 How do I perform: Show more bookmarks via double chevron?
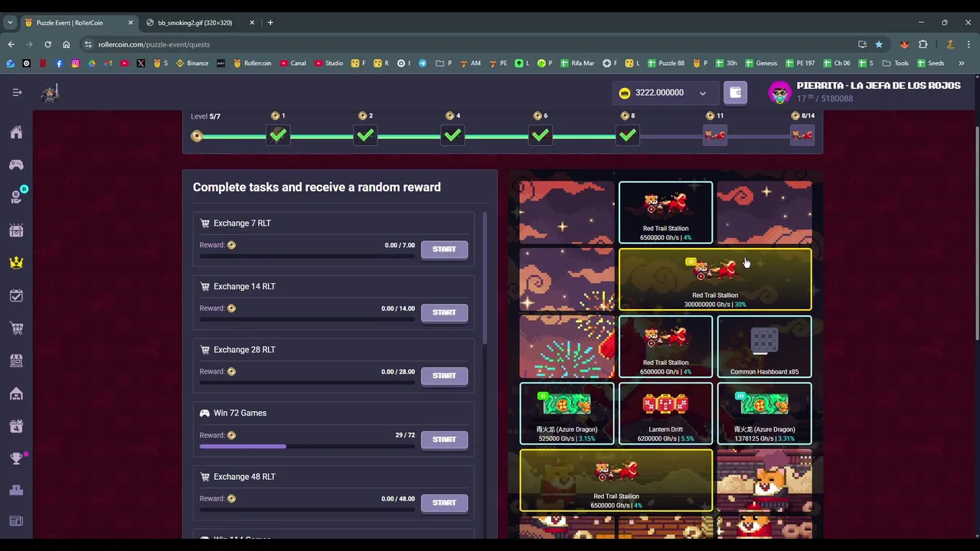point(961,64)
